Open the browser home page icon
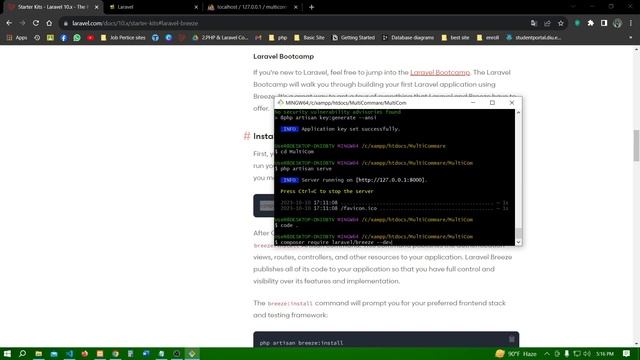The height and width of the screenshot is (360, 640). click(x=49, y=23)
